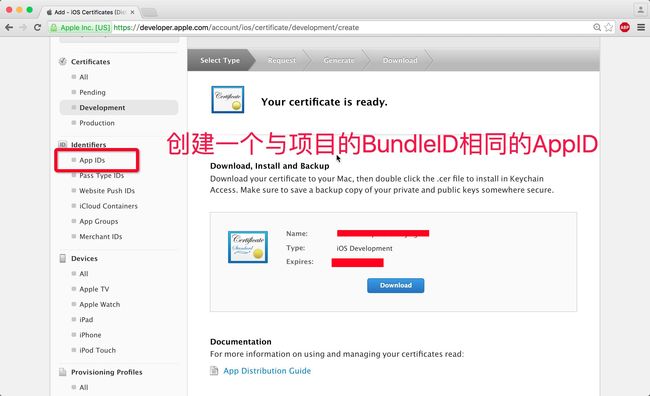This screenshot has width=650, height=396.
Task: Open the Adblock Plus extension icon
Action: point(625,27)
